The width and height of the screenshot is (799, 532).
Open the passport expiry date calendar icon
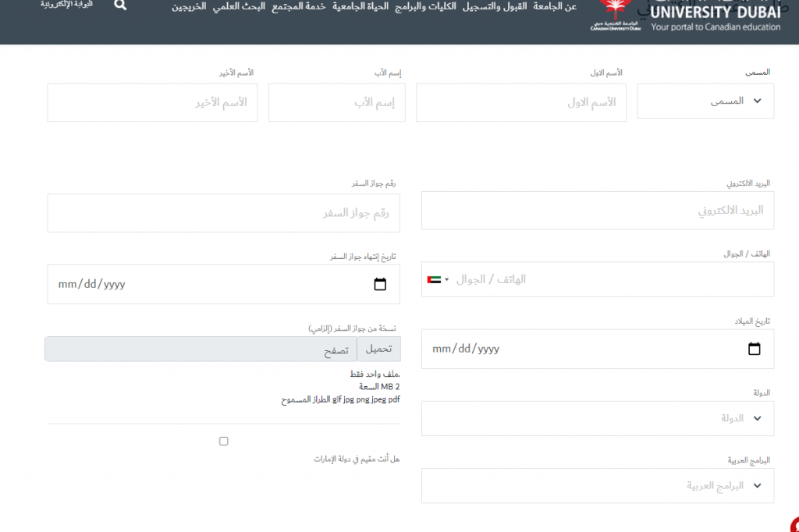coord(380,284)
